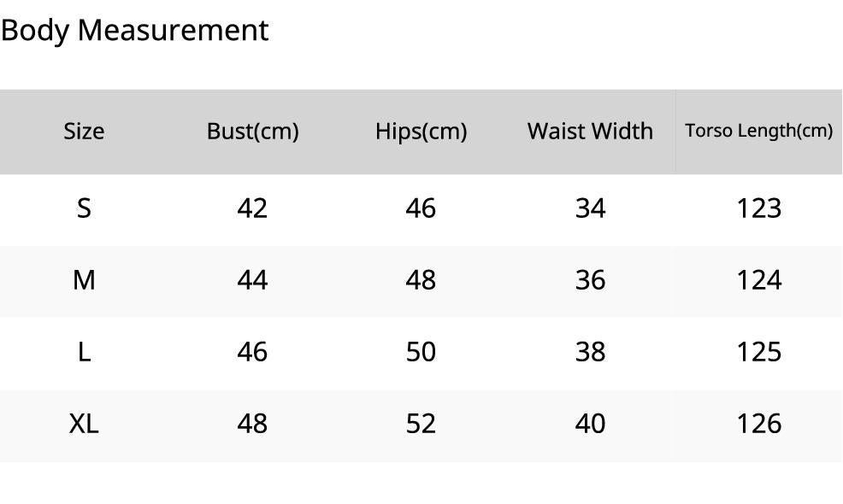Select waist width value 36
843x504 pixels.
(x=590, y=280)
